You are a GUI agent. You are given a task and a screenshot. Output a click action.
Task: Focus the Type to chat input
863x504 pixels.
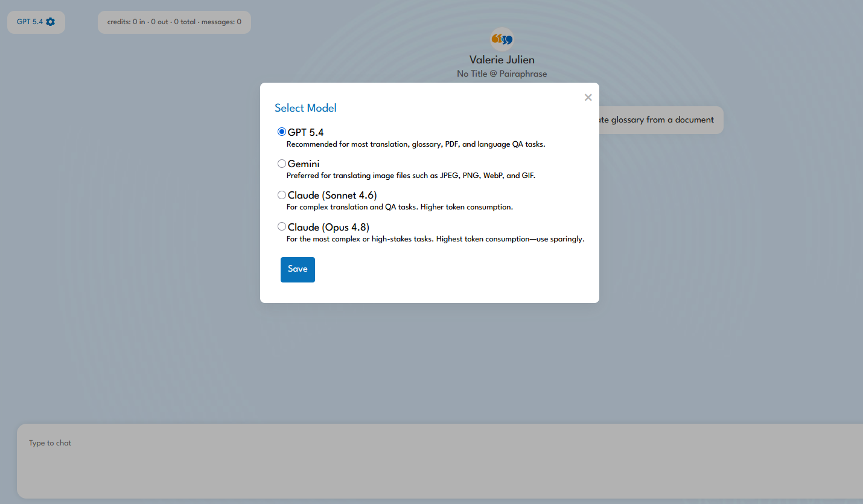(440, 461)
